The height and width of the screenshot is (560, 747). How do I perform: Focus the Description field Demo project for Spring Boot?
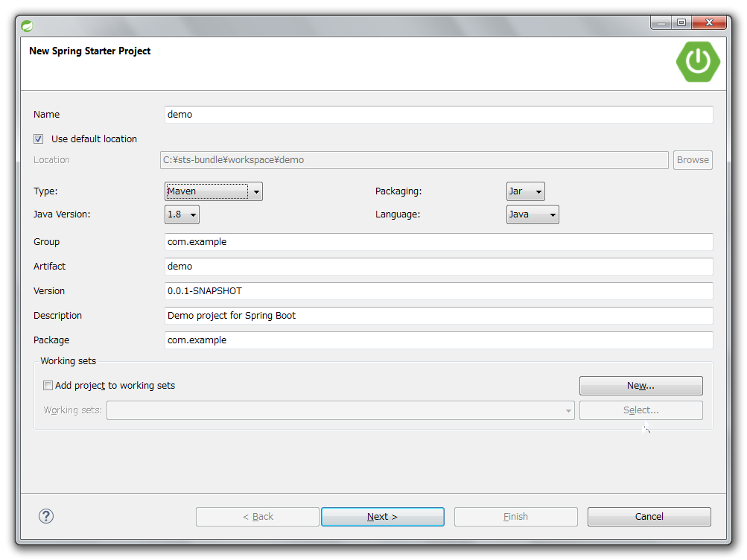[x=439, y=316]
